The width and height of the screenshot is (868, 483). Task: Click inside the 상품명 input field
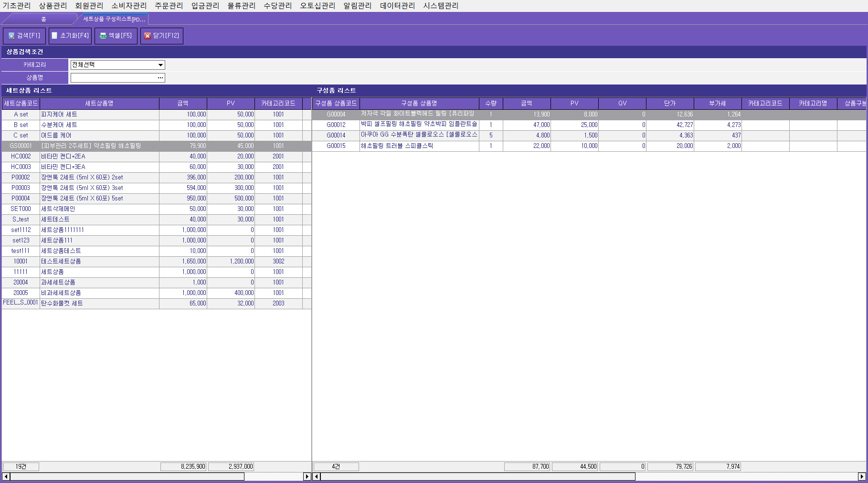[x=113, y=78]
